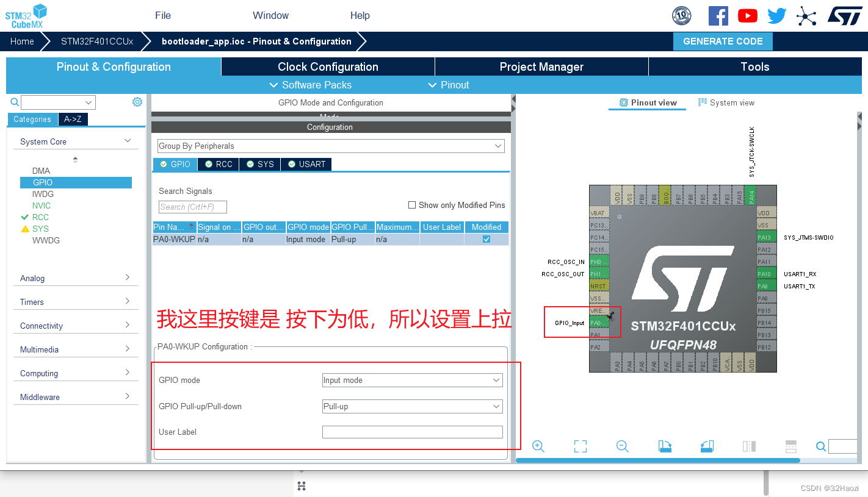Click the horizontal scrollbar under pinout view
The height and width of the screenshot is (497, 868).
(657, 460)
